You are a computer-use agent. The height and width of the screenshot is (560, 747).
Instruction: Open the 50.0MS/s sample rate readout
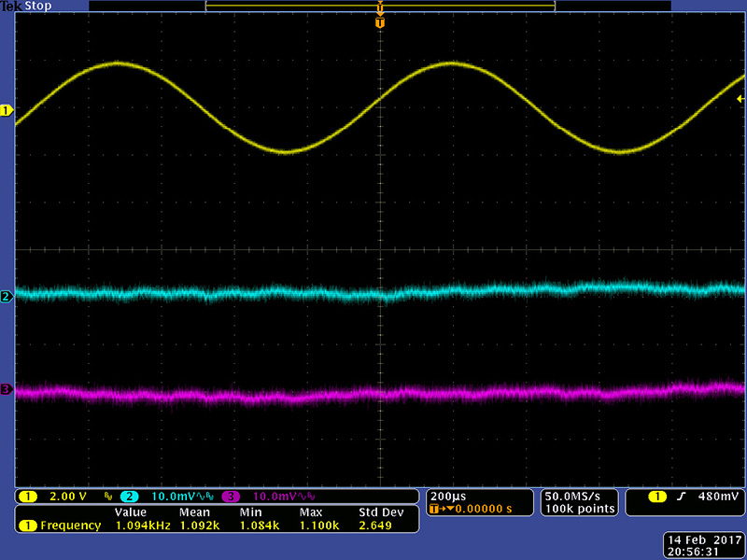[x=579, y=495]
